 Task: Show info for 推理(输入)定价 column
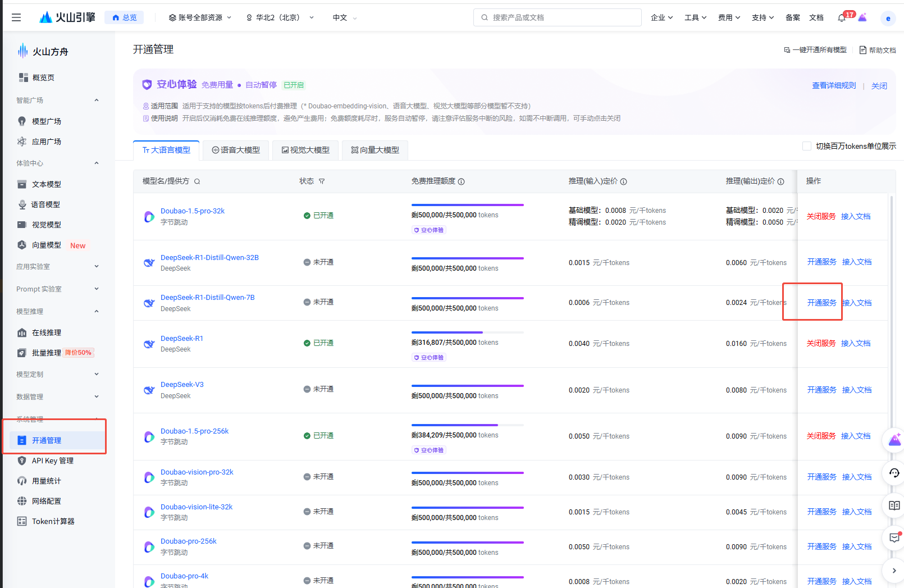624,181
